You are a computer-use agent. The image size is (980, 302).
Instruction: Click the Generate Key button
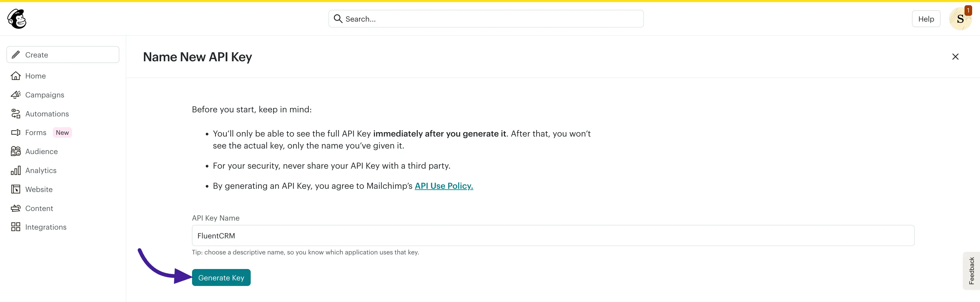(x=221, y=278)
